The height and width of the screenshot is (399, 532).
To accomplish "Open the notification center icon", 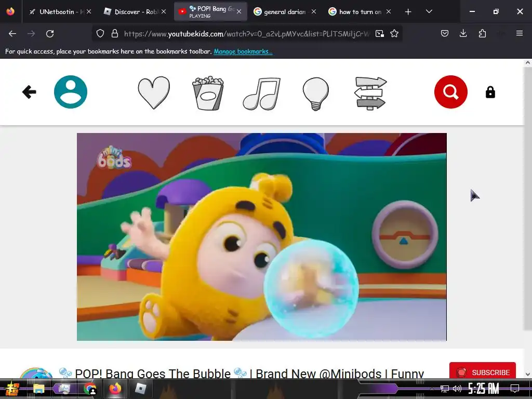I will point(515,389).
